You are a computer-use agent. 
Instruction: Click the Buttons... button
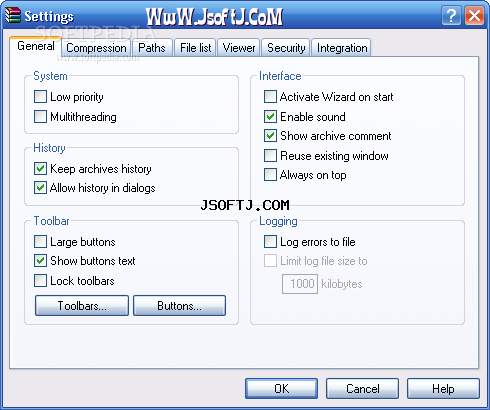click(x=179, y=305)
